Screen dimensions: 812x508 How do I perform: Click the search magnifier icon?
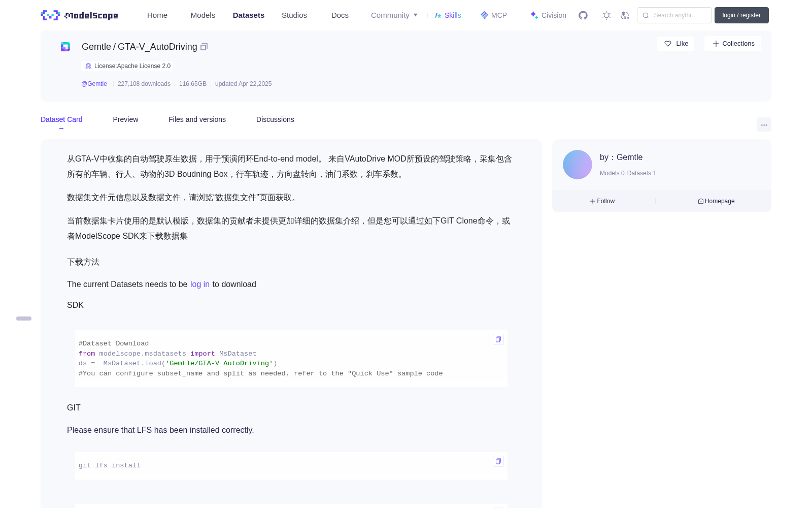tap(646, 15)
